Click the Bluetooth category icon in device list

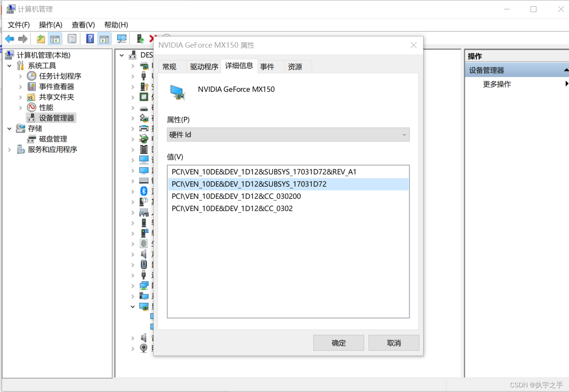click(x=144, y=191)
